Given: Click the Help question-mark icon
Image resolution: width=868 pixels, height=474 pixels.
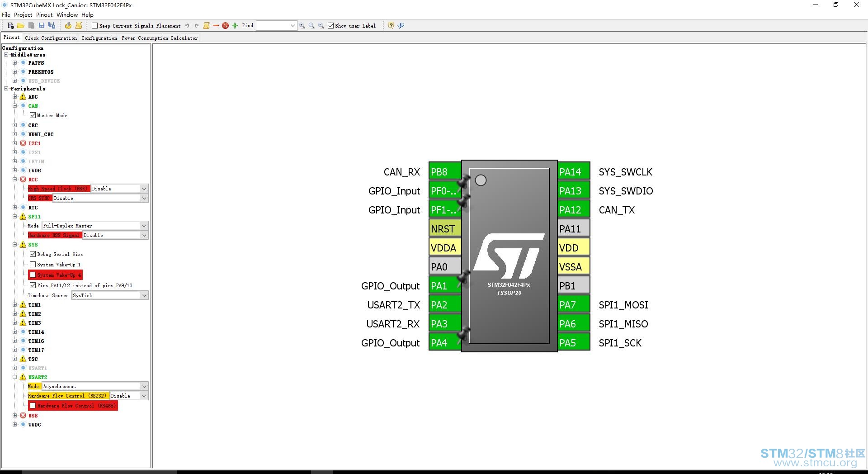Looking at the screenshot, I should [x=391, y=26].
